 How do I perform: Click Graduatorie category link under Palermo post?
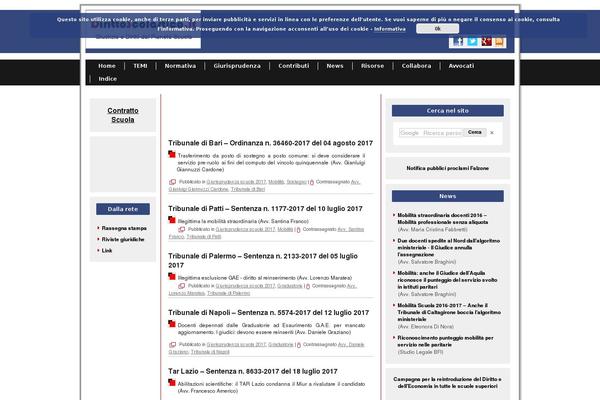(x=290, y=286)
